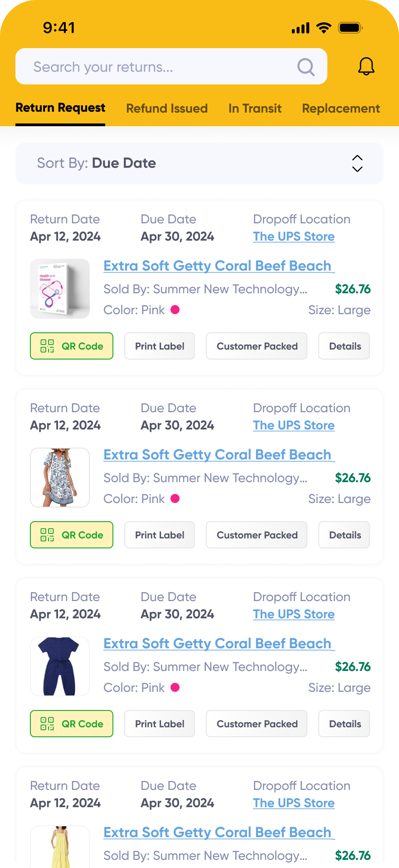The width and height of the screenshot is (399, 868).
Task: Click the search magnifier icon
Action: pyautogui.click(x=306, y=66)
